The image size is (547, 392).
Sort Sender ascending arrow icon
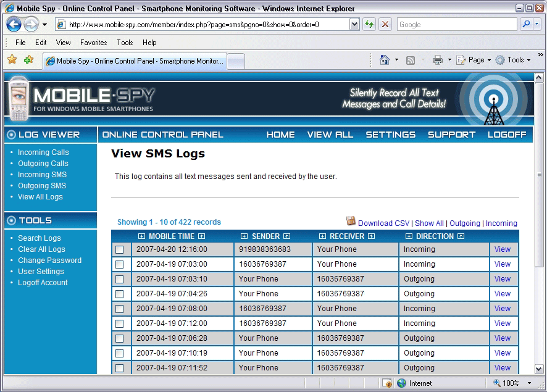point(286,236)
